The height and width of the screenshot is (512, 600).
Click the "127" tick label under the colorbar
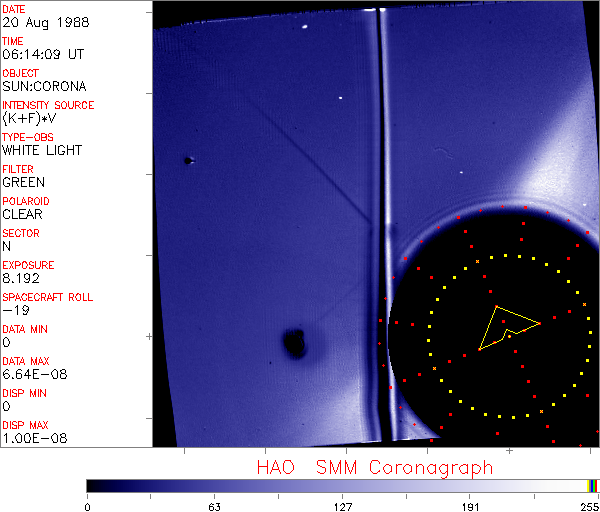(342, 505)
